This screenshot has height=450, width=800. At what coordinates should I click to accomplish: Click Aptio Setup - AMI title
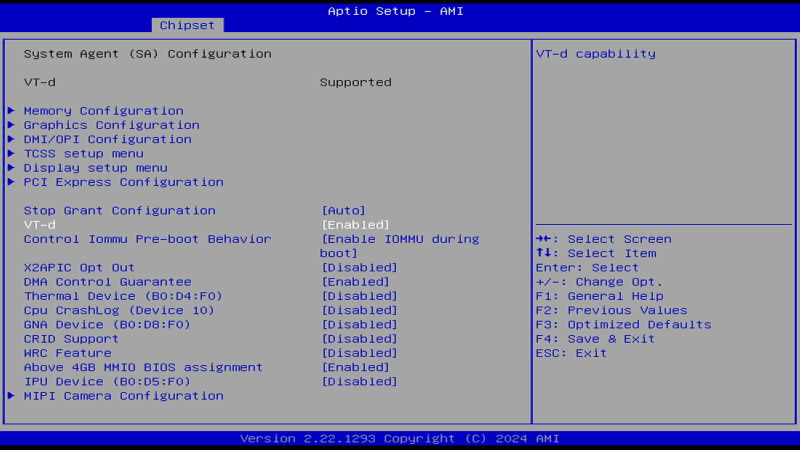(395, 11)
